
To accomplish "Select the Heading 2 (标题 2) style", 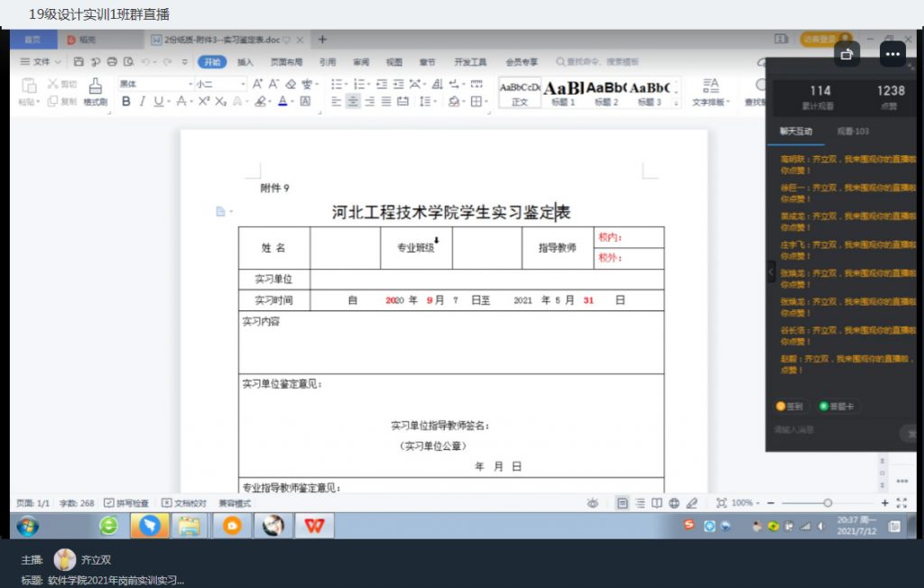I will click(606, 93).
